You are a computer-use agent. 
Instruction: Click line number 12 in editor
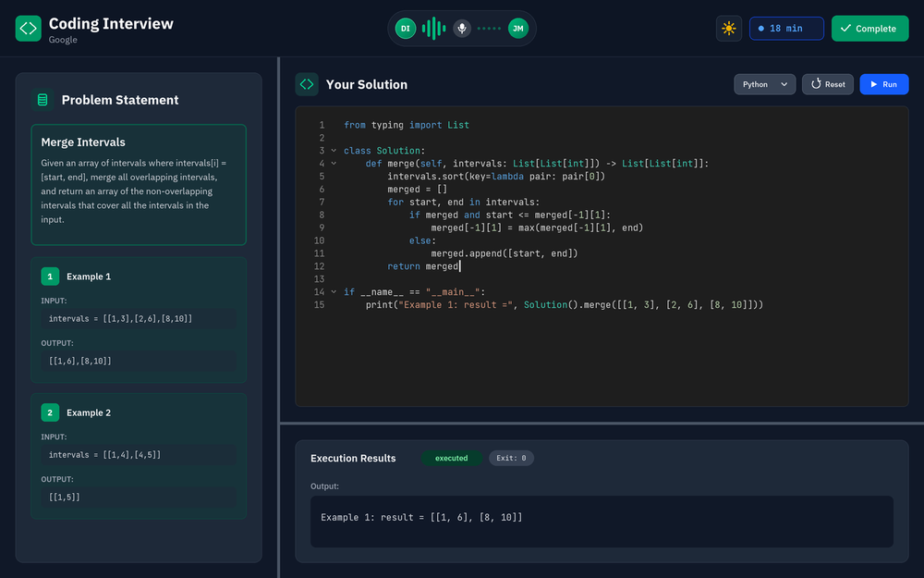[x=319, y=266]
